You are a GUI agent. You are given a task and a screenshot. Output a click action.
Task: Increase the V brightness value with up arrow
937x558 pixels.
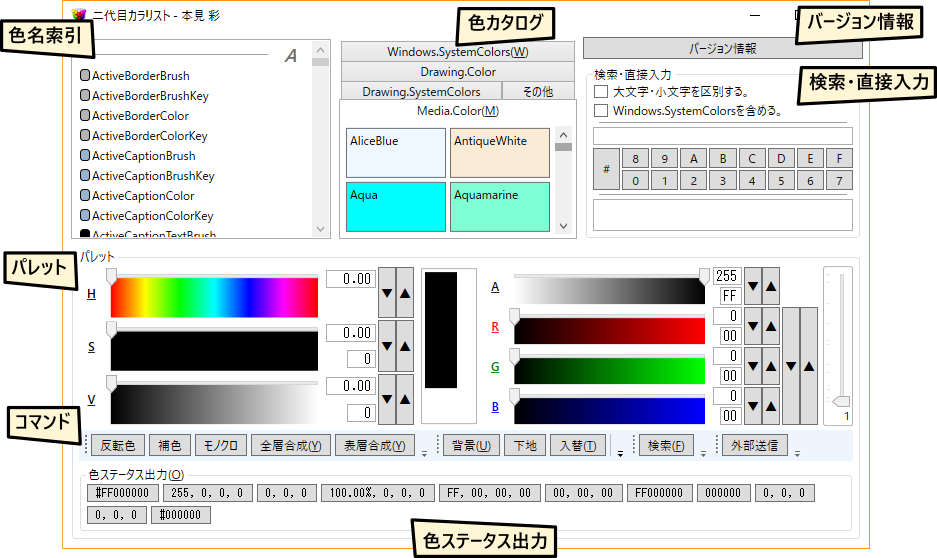(x=405, y=399)
